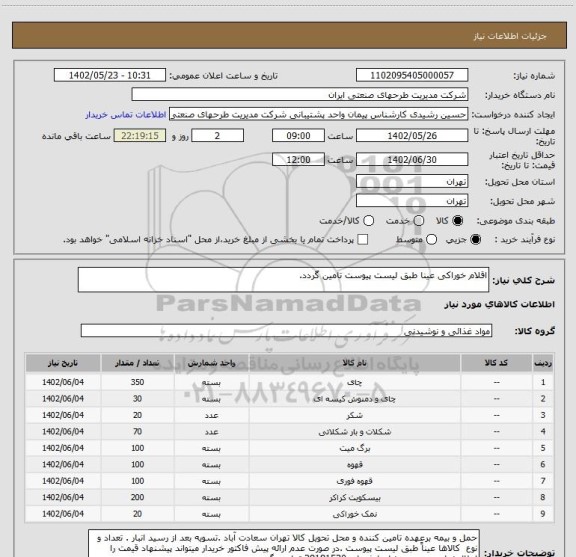This screenshot has height=557, width=576.
Task: Select item قهوه in row 6
Action: pos(354,465)
